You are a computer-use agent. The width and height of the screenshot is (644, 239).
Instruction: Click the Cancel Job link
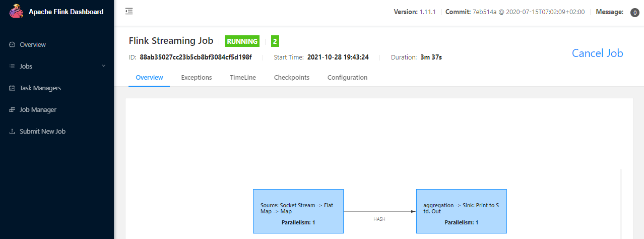point(597,53)
